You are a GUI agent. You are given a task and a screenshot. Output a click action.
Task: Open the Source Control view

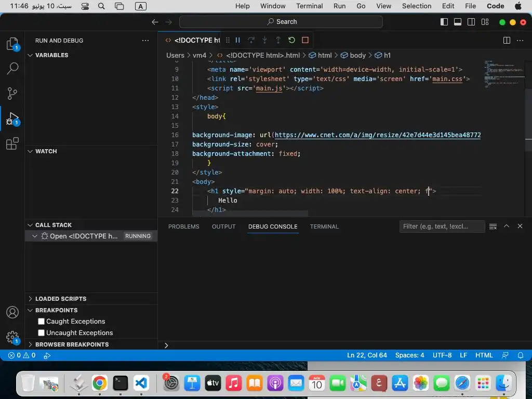(x=12, y=94)
